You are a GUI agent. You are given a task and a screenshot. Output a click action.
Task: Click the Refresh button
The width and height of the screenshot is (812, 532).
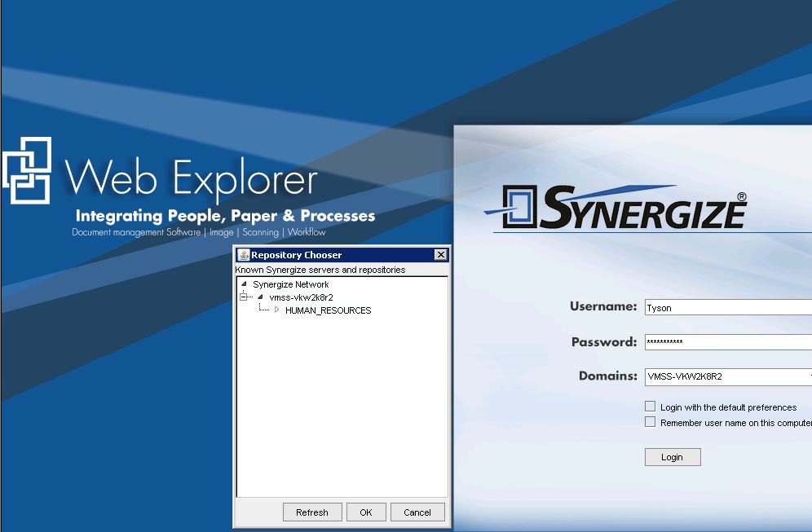point(312,512)
